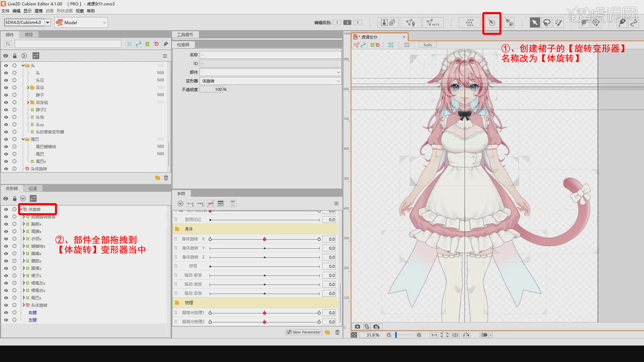Click the lock icon in the parts panel
Screen dimensions: 644x362
pos(14,56)
